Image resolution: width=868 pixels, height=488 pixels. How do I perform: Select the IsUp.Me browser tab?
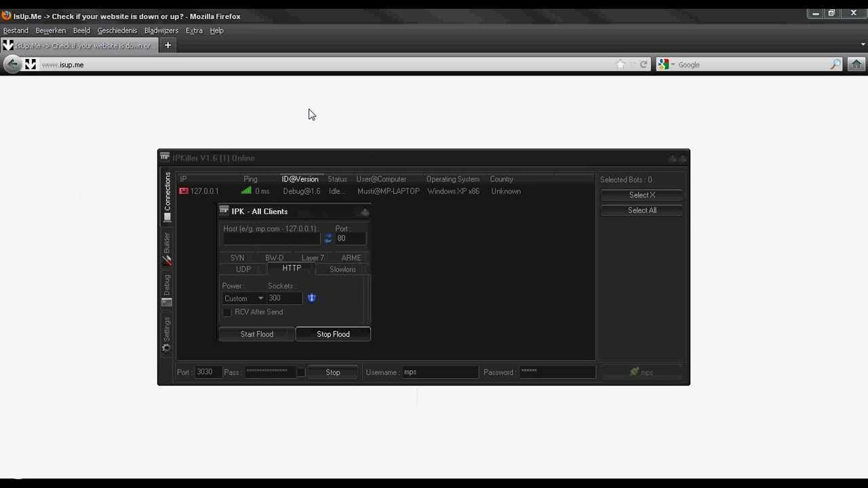(x=79, y=45)
